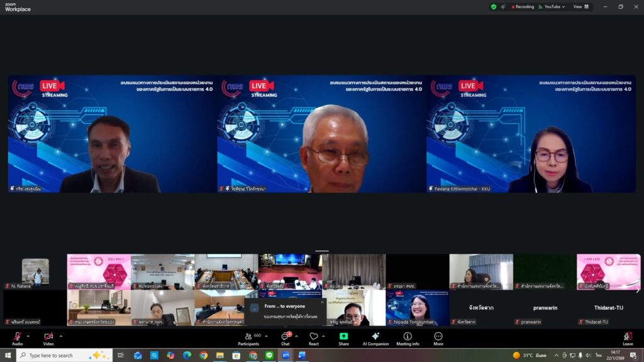This screenshot has width=644, height=362.
Task: Unmute the microphone with the Audio button
Action: pos(17,337)
